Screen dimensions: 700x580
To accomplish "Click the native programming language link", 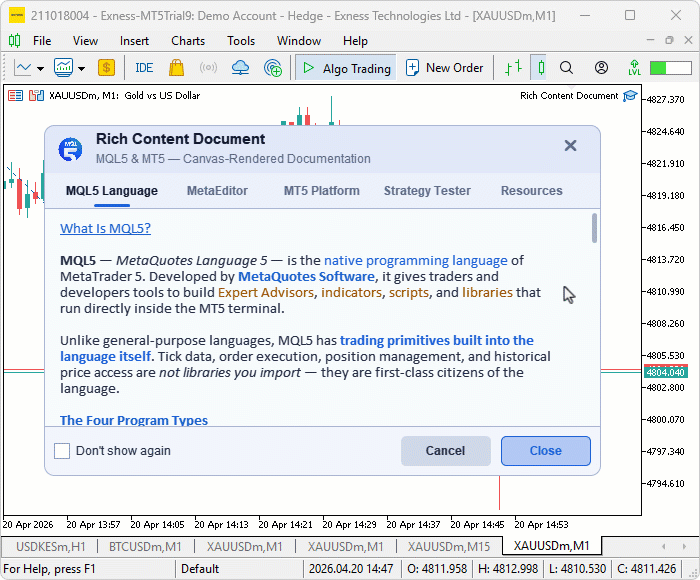I will coord(416,260).
